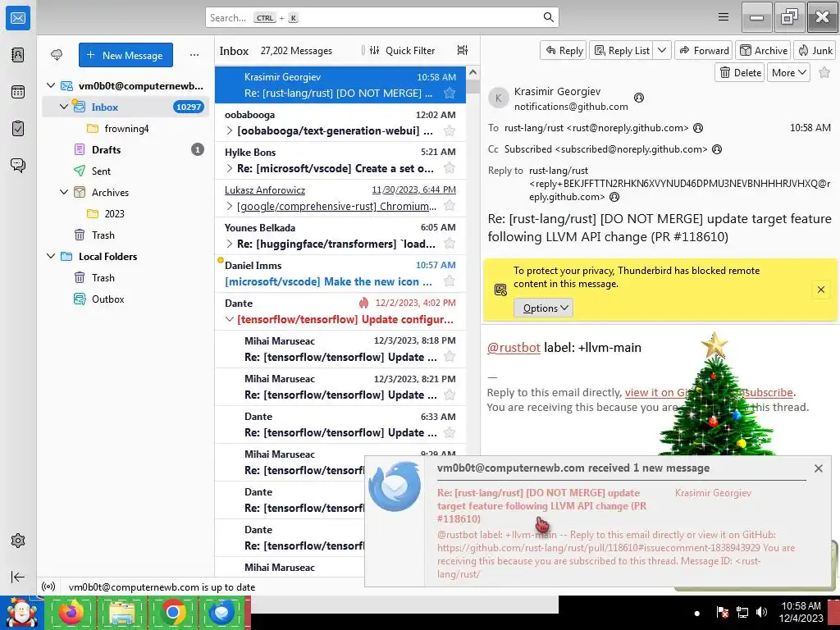The image size is (840, 630).
Task: Click online status icon in status bar
Action: tap(48, 587)
